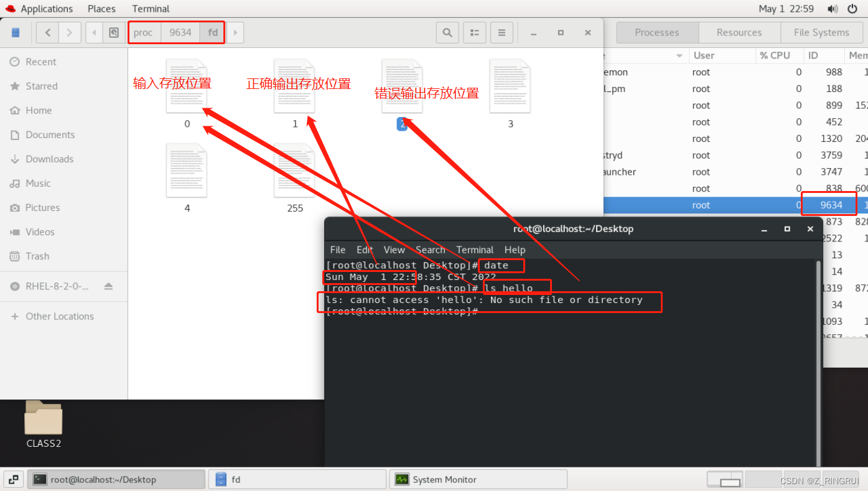Image resolution: width=868 pixels, height=491 pixels.
Task: Go back in the file manager
Action: pyautogui.click(x=48, y=32)
